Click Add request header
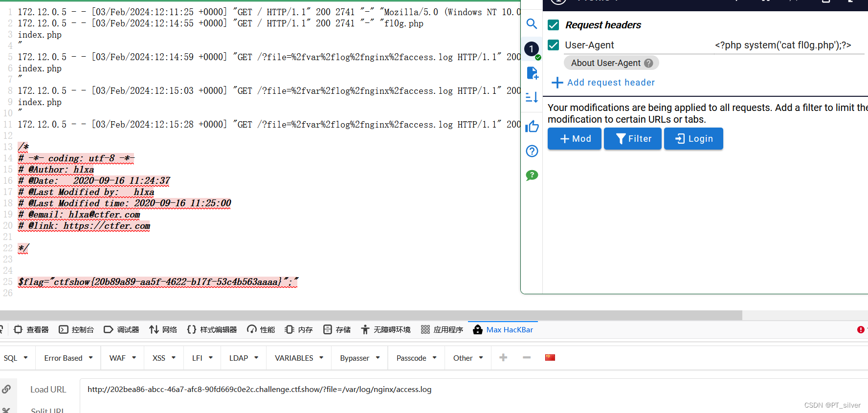 [603, 83]
